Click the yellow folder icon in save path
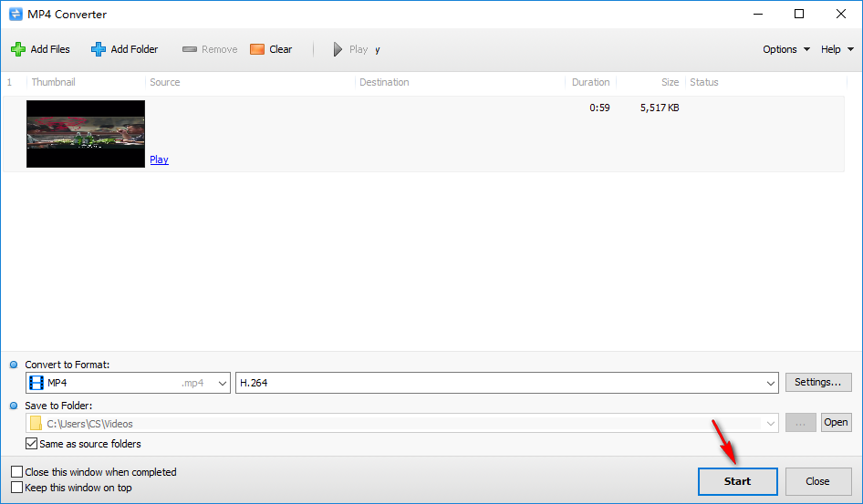Screen dimensions: 863x504 click(36, 423)
